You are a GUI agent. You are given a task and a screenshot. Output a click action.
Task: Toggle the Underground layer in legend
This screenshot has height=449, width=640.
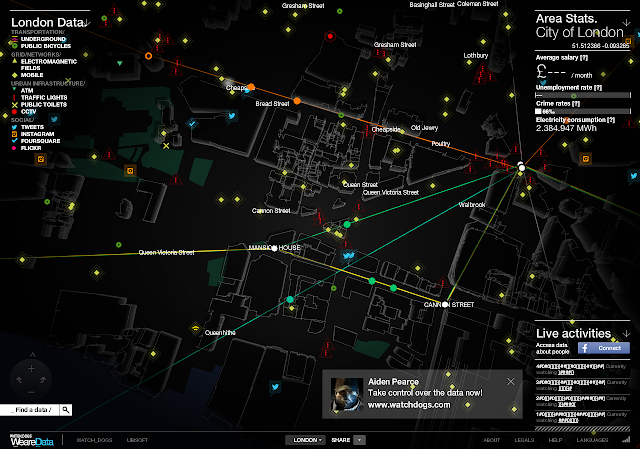pos(39,39)
